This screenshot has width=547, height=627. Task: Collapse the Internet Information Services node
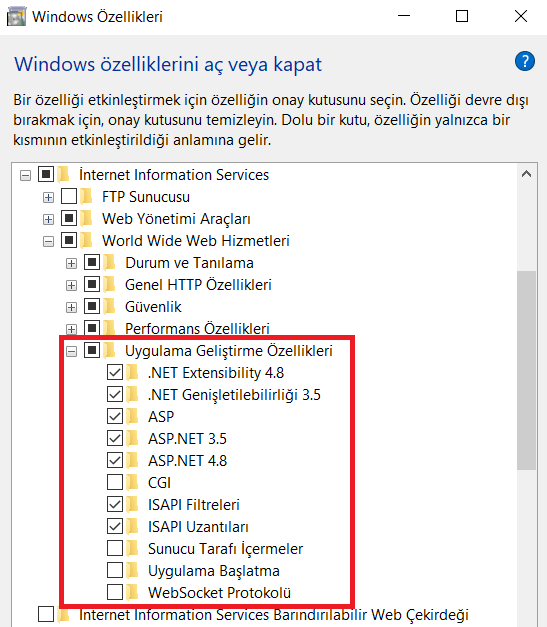(x=25, y=176)
